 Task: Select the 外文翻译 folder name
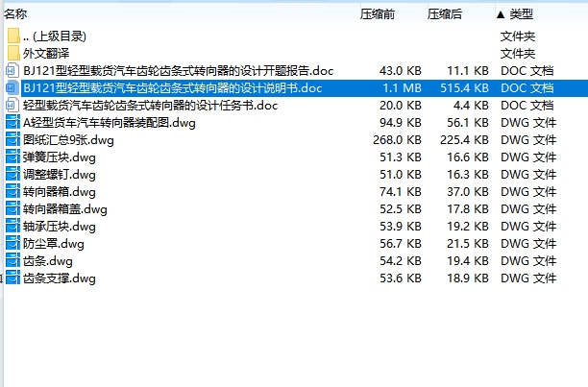[x=46, y=53]
